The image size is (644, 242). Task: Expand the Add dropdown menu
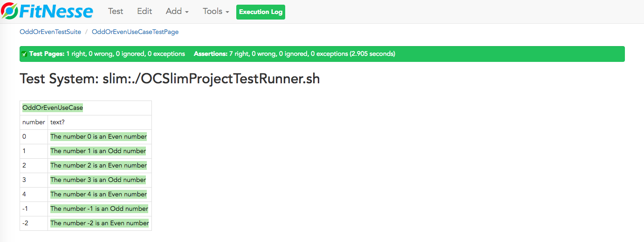click(x=177, y=11)
